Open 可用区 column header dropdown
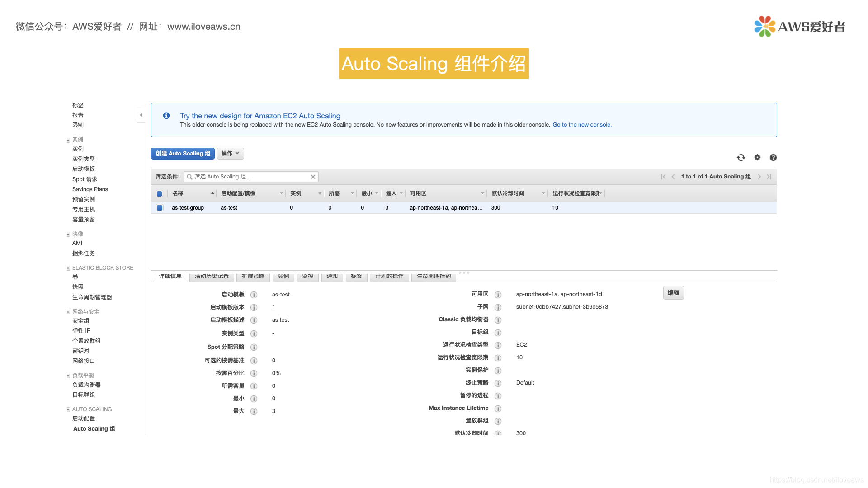 (482, 193)
